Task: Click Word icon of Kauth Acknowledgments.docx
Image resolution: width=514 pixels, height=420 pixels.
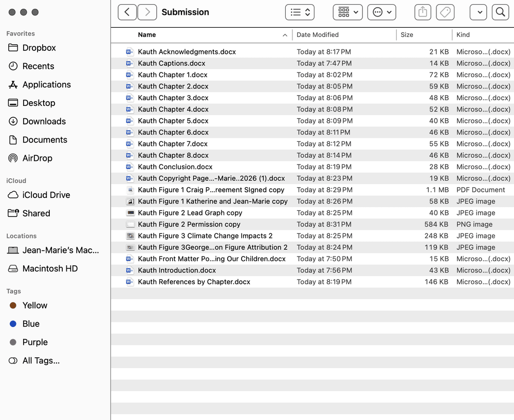Action: click(130, 52)
